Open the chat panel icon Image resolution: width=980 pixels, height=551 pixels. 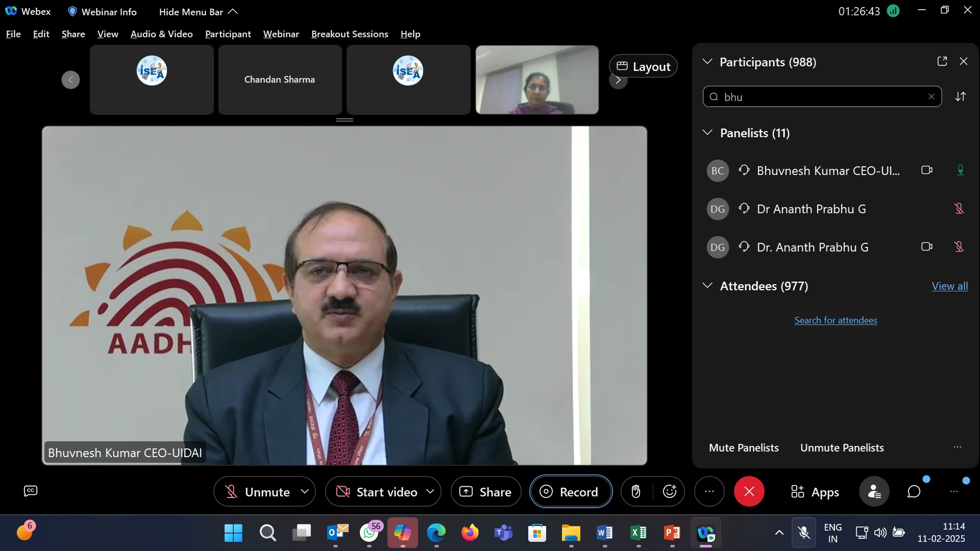914,492
